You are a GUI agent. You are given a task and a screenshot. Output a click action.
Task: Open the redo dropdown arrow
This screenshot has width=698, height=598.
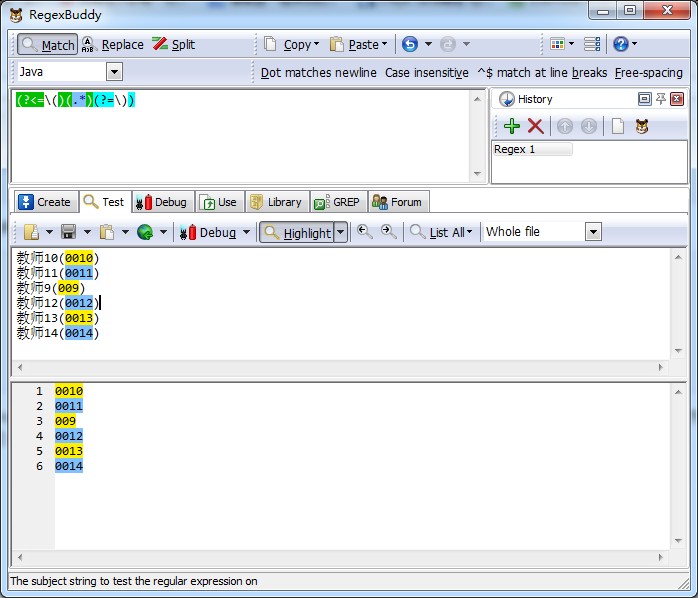point(466,44)
